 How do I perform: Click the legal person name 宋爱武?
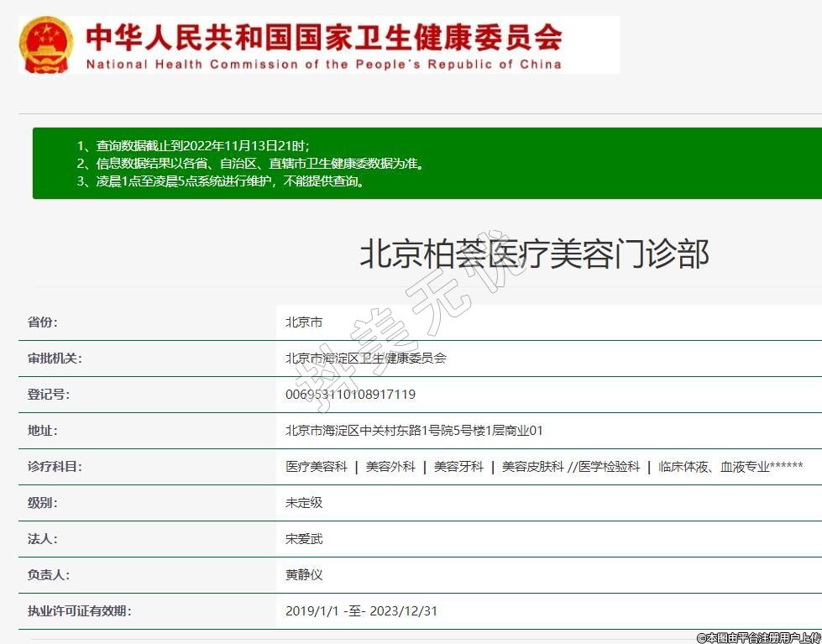click(x=304, y=539)
